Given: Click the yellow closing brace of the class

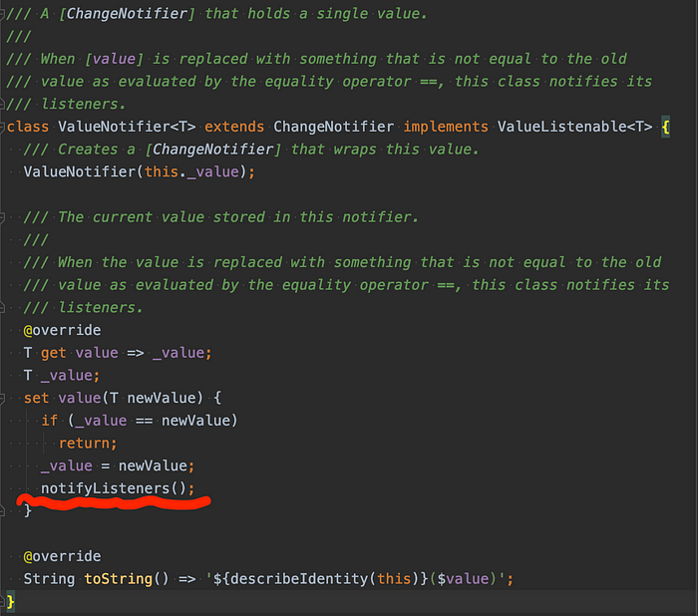Looking at the screenshot, I should pyautogui.click(x=11, y=602).
